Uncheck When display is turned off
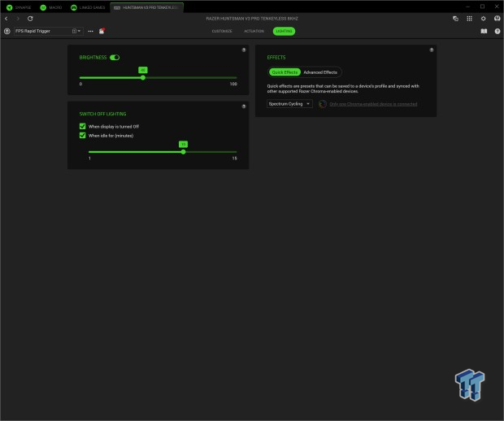The image size is (504, 421). (x=83, y=126)
